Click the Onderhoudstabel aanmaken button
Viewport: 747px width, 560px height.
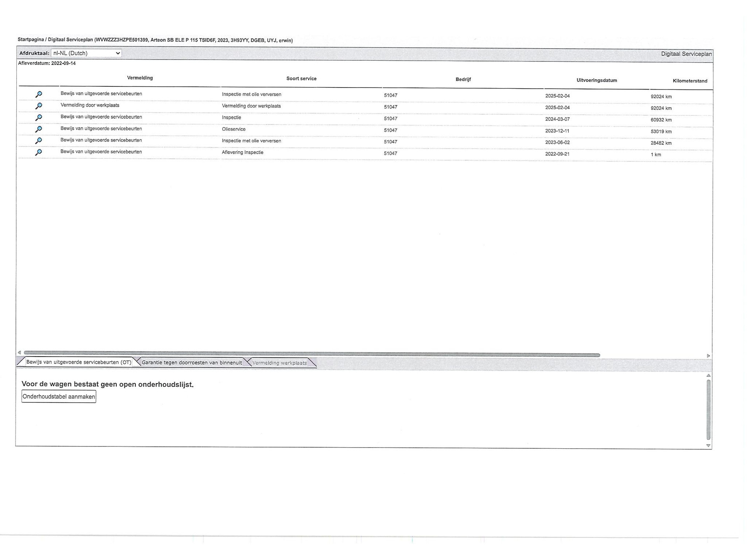[x=59, y=397]
